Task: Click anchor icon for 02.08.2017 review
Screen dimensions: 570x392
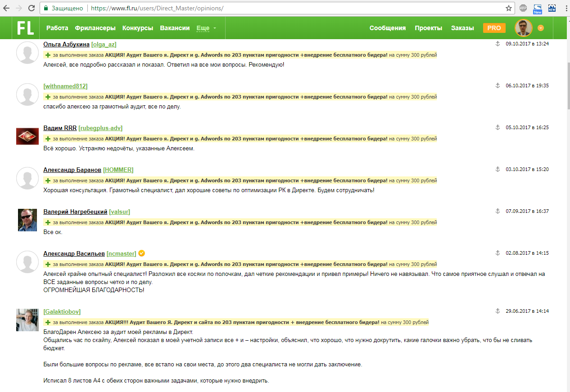Action: [498, 253]
